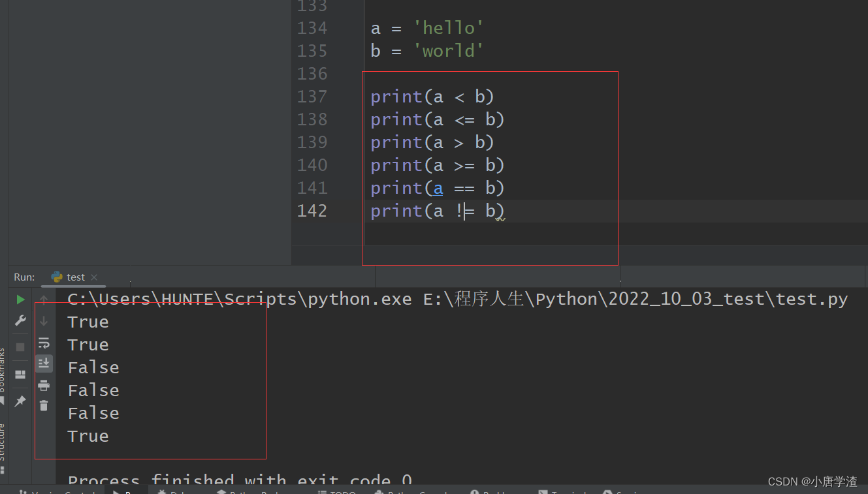Toggle Scroll to End in console
The height and width of the screenshot is (494, 868).
44,363
